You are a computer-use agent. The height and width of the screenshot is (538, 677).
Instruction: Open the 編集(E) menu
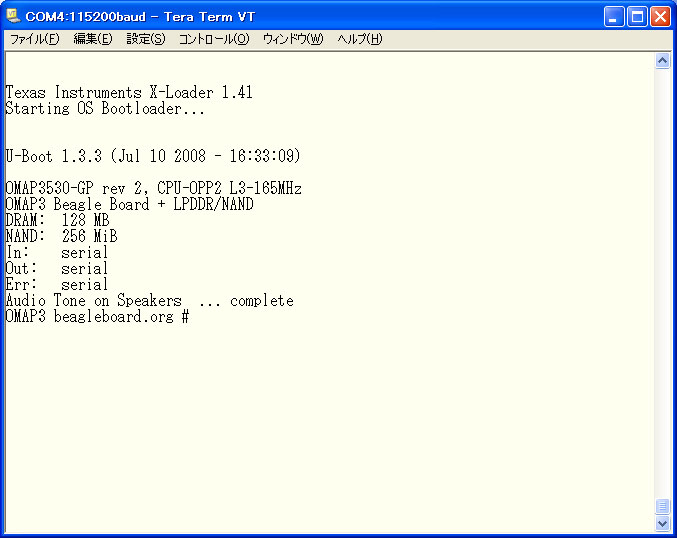(x=93, y=39)
